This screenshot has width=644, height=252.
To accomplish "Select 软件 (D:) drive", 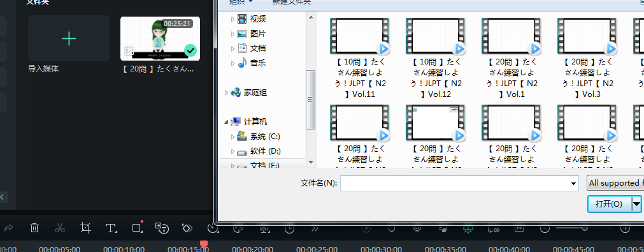I will 266,151.
